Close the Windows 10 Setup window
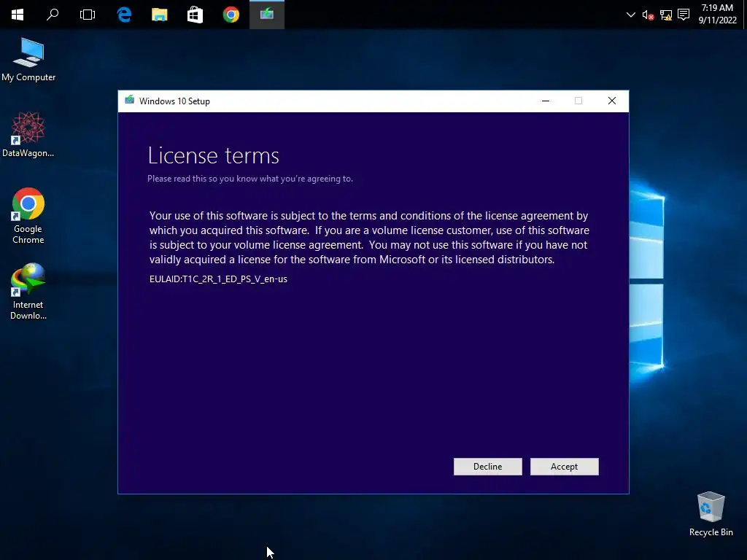 pyautogui.click(x=612, y=101)
